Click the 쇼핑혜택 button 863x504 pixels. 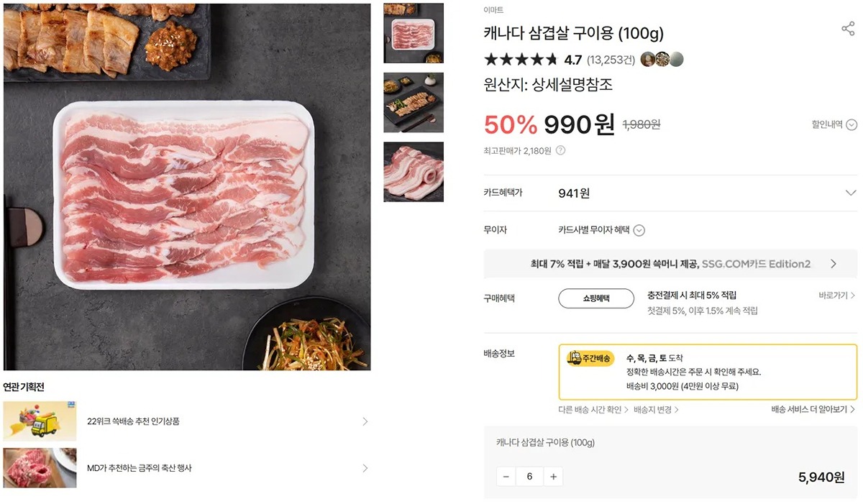tap(596, 298)
